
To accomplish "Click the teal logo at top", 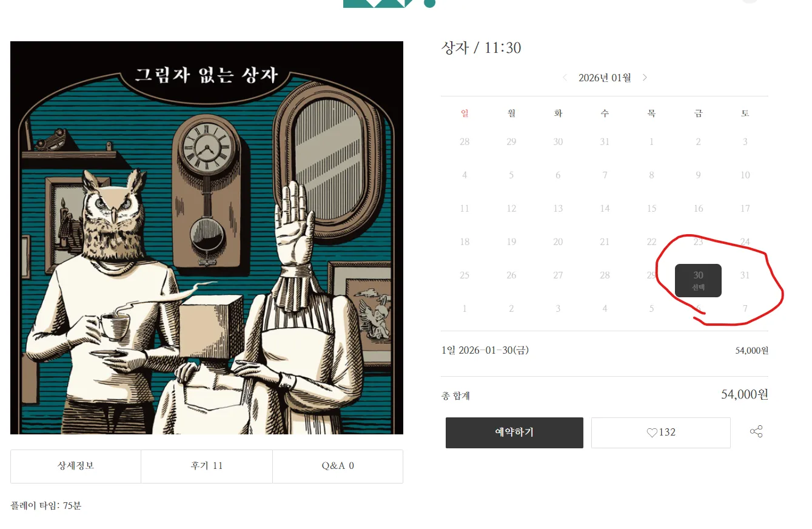I will click(x=389, y=3).
